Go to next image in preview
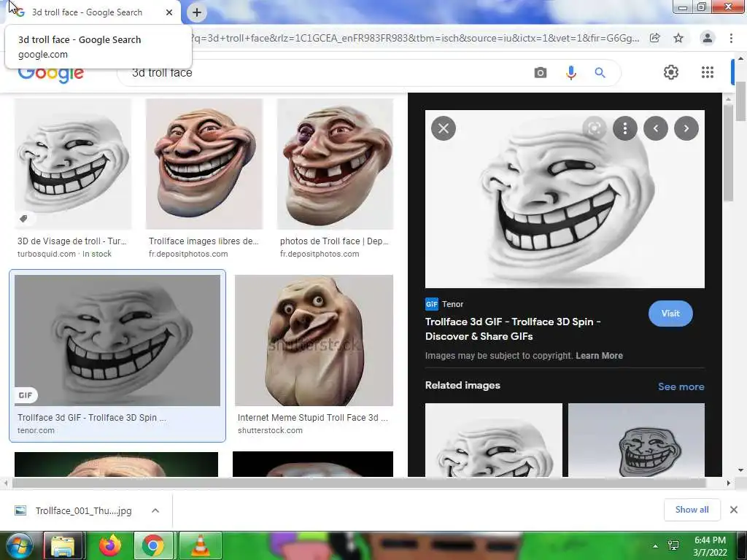This screenshot has height=560, width=747. point(686,128)
